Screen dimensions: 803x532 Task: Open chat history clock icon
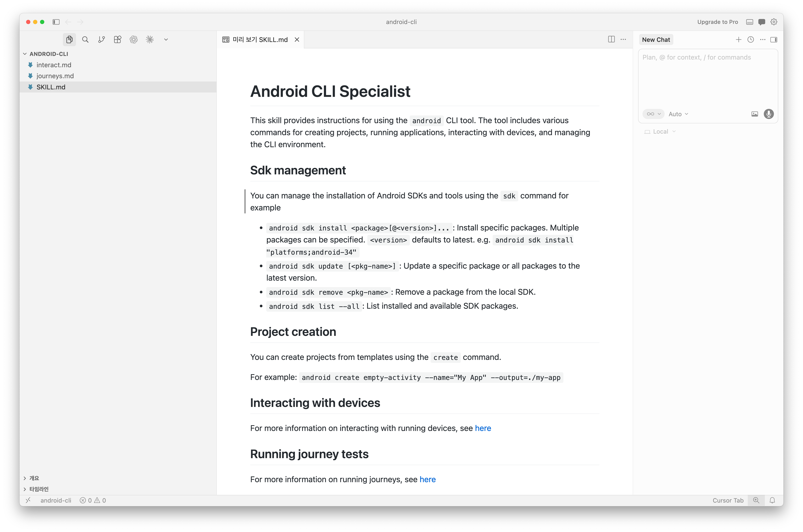tap(751, 40)
